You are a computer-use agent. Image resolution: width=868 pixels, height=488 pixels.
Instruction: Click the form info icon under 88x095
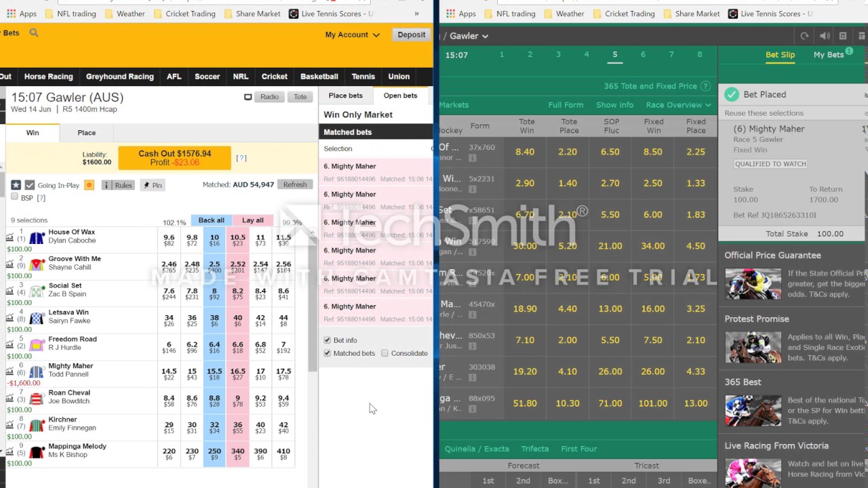(x=472, y=409)
